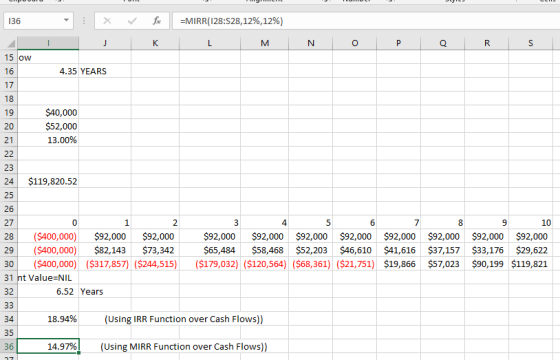Select column M header
Viewport: 560px width, 360px height.
click(264, 43)
